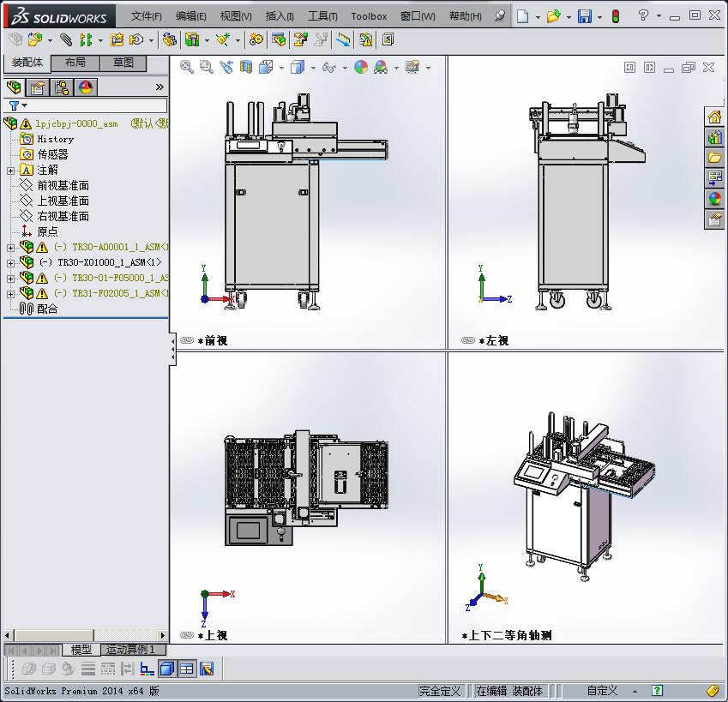The image size is (728, 702).
Task: Expand the 配合 mates group
Action: click(39, 309)
